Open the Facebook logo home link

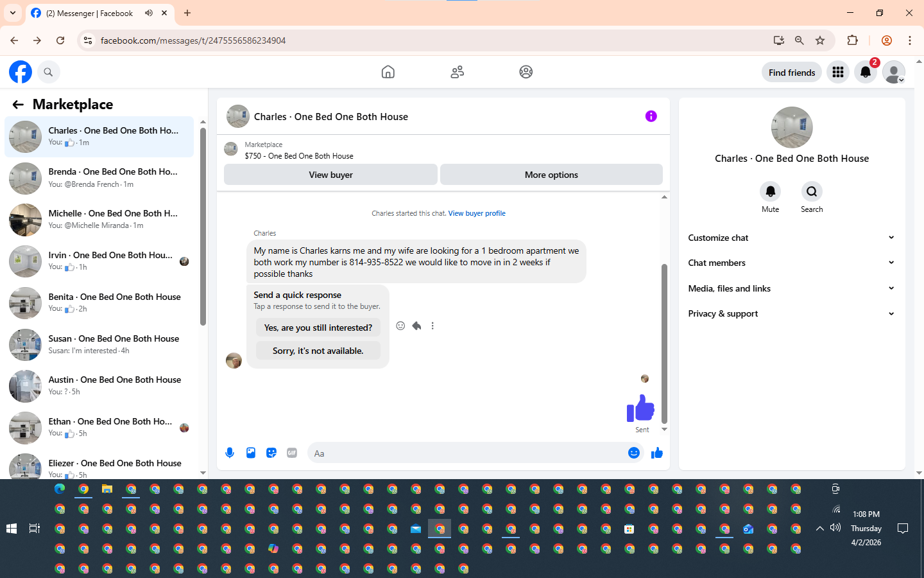[x=21, y=72]
